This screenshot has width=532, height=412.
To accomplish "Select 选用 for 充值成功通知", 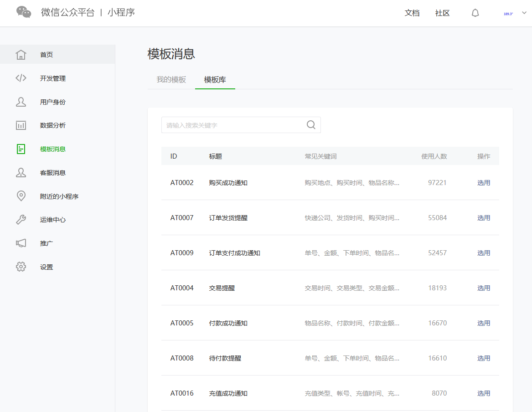I will coord(484,393).
